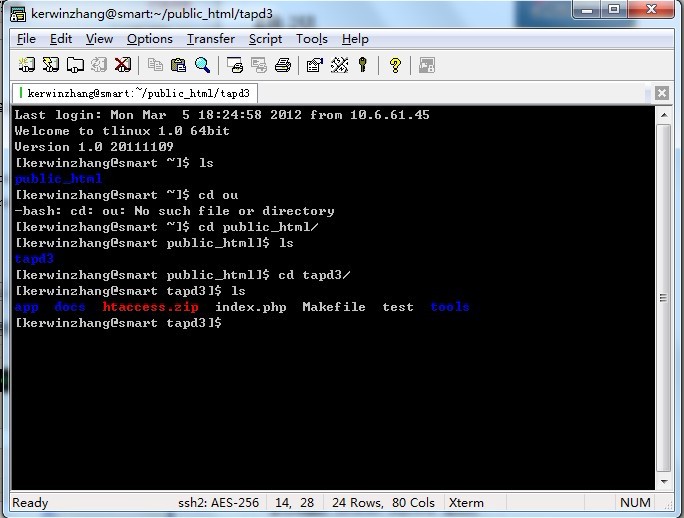This screenshot has height=518, width=684.
Task: Click the blue app directory name
Action: (27, 307)
